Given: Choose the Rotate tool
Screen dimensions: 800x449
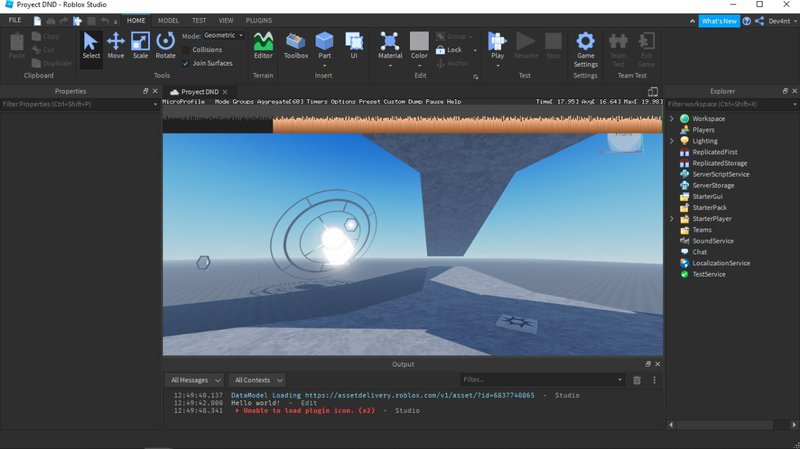Looking at the screenshot, I should click(x=165, y=44).
